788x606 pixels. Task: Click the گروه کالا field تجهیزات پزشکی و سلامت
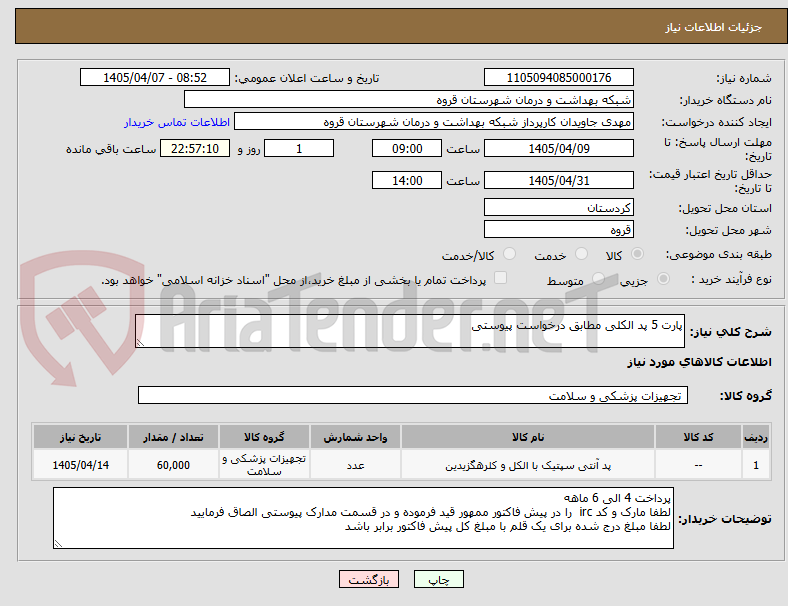[413, 395]
